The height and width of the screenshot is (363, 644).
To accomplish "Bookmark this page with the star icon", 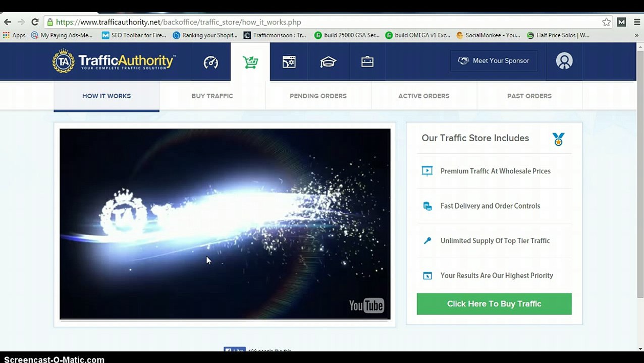I will click(606, 22).
